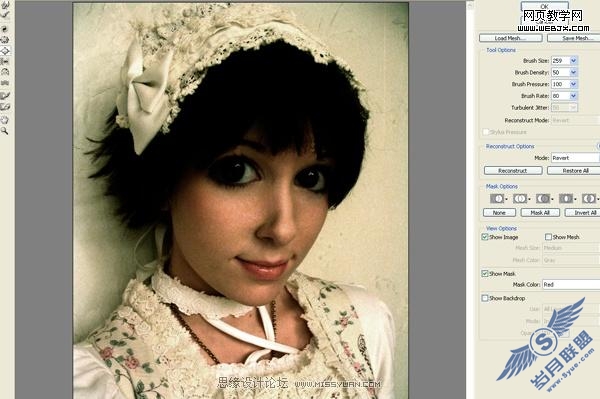Select the Zoom magnifier tool
The height and width of the screenshot is (399, 600).
pyautogui.click(x=5, y=131)
